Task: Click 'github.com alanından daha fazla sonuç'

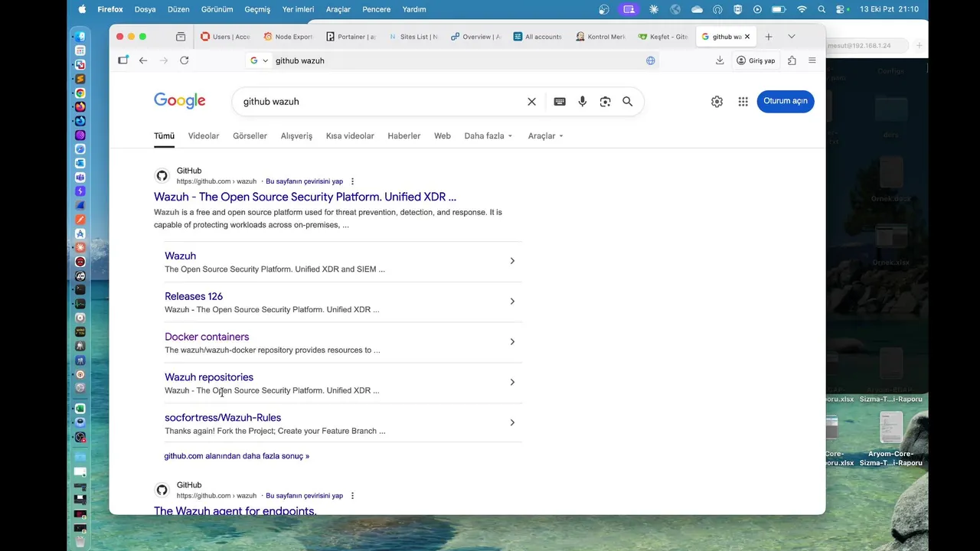Action: 237,456
